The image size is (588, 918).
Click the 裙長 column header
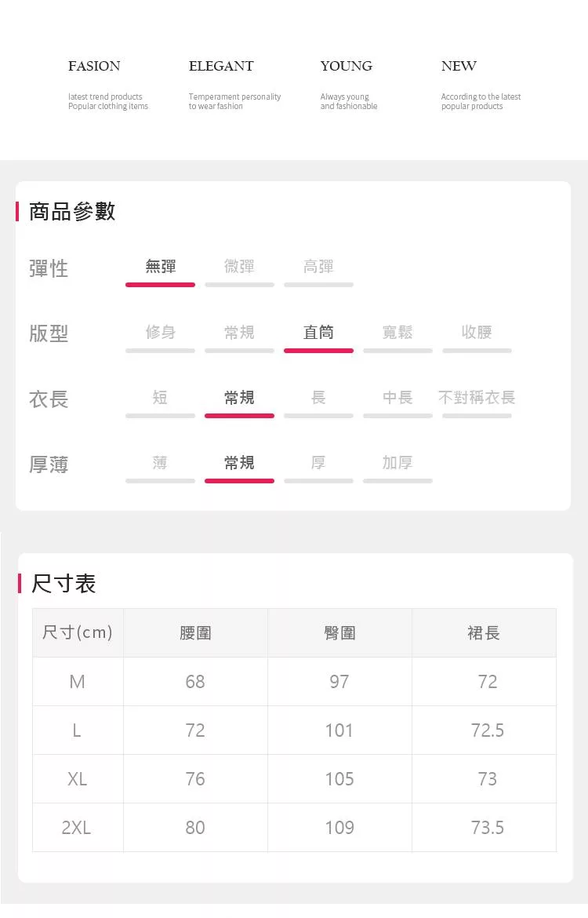pyautogui.click(x=484, y=632)
